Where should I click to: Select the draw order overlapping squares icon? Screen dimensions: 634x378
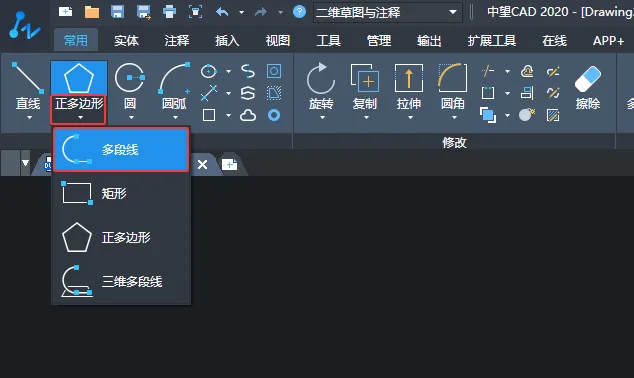(488, 115)
